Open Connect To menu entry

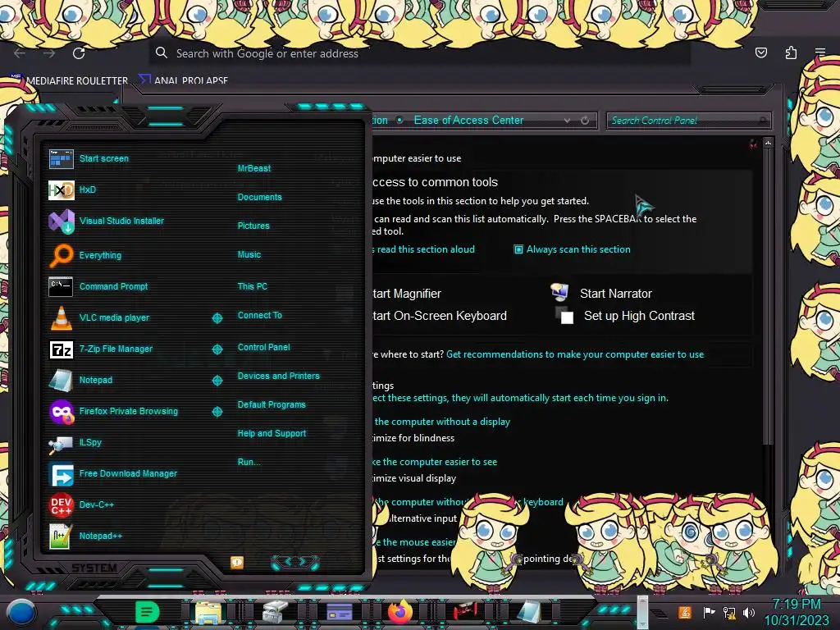[x=260, y=316]
